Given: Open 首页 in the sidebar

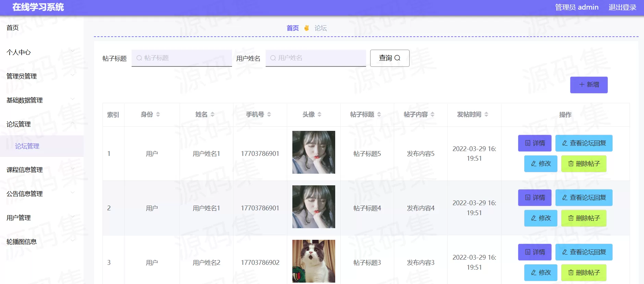Looking at the screenshot, I should [x=13, y=28].
